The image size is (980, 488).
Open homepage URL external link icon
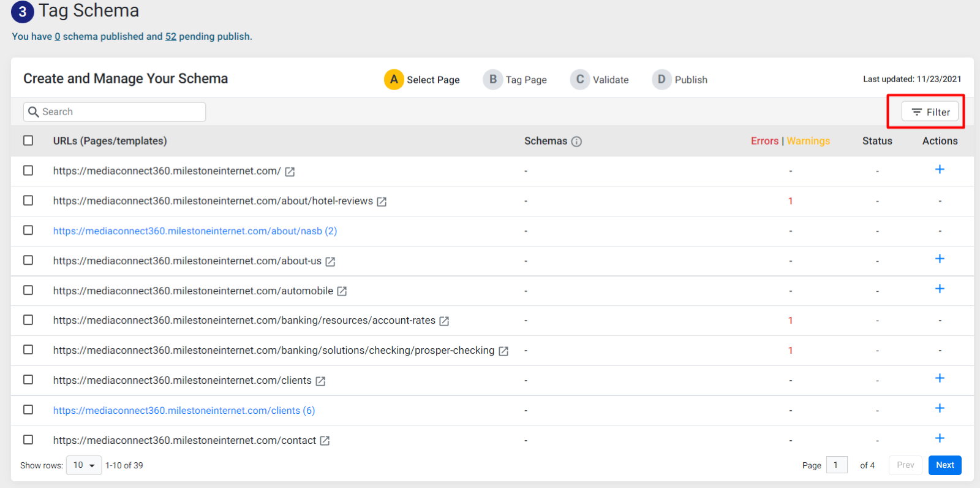290,172
